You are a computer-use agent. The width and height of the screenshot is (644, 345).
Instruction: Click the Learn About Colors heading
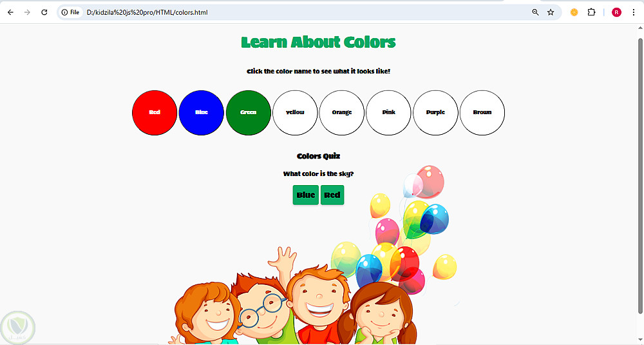[x=318, y=42]
